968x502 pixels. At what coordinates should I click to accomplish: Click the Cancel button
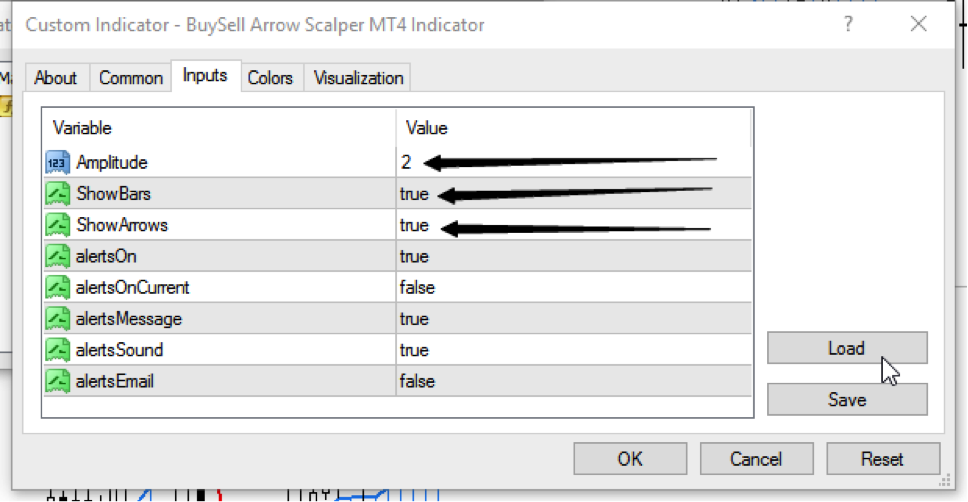pos(756,459)
